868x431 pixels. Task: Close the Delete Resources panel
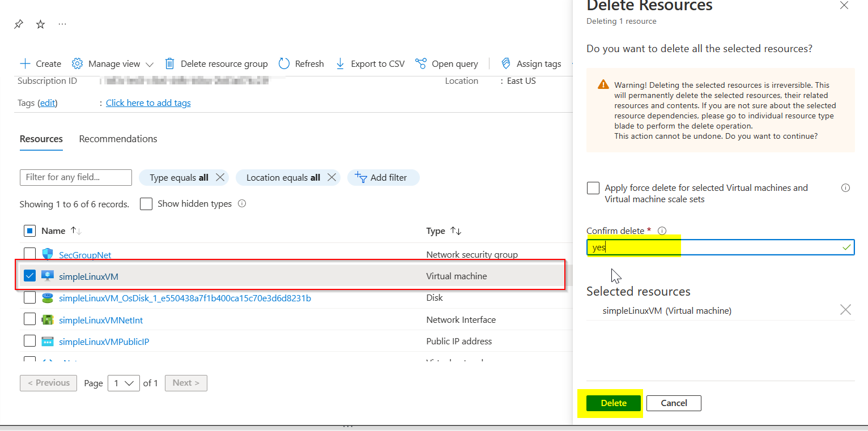[844, 5]
